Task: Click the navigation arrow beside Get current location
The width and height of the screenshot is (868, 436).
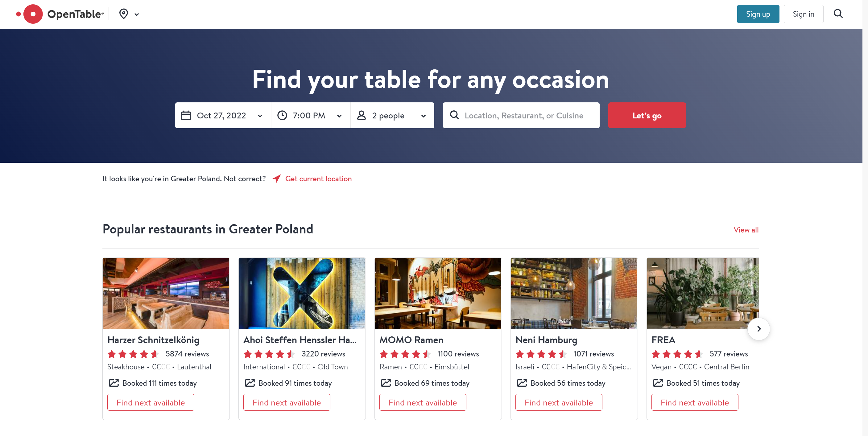Action: click(276, 179)
